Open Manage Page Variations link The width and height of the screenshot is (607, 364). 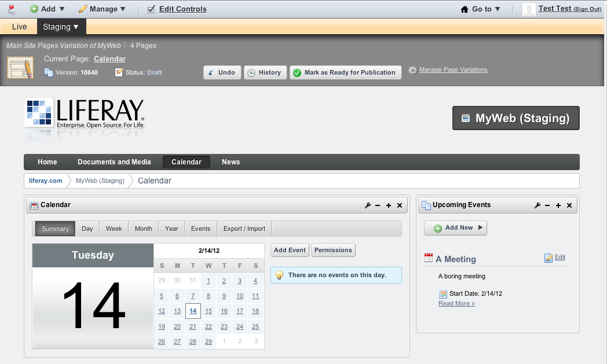point(453,69)
